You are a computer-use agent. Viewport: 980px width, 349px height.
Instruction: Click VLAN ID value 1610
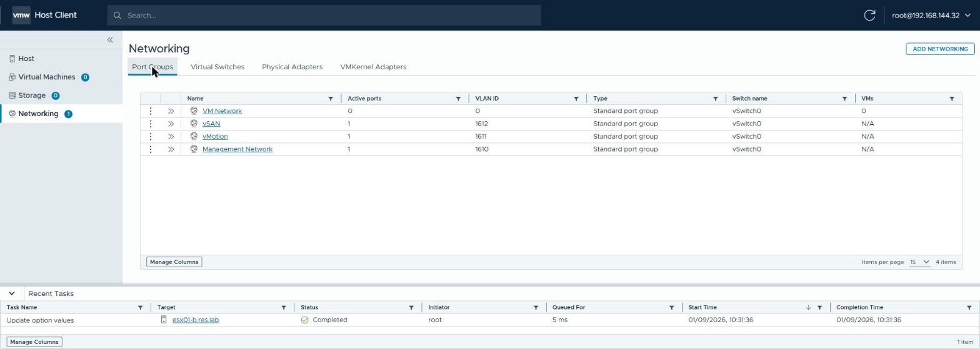click(482, 149)
